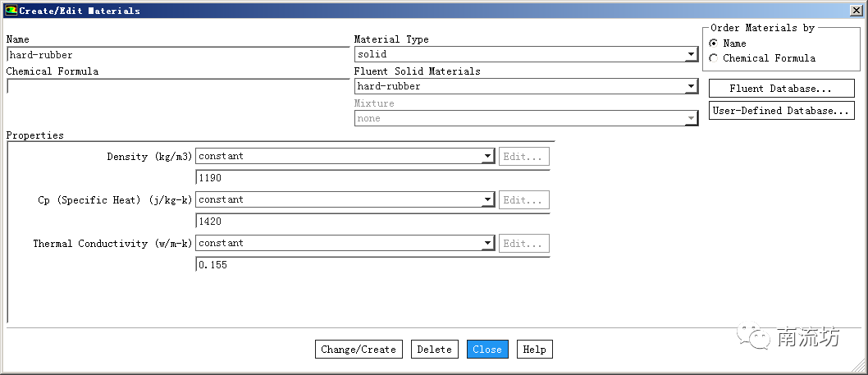Select Chemical Formula ordering radio button
Viewport: 868px width, 375px height.
point(714,58)
